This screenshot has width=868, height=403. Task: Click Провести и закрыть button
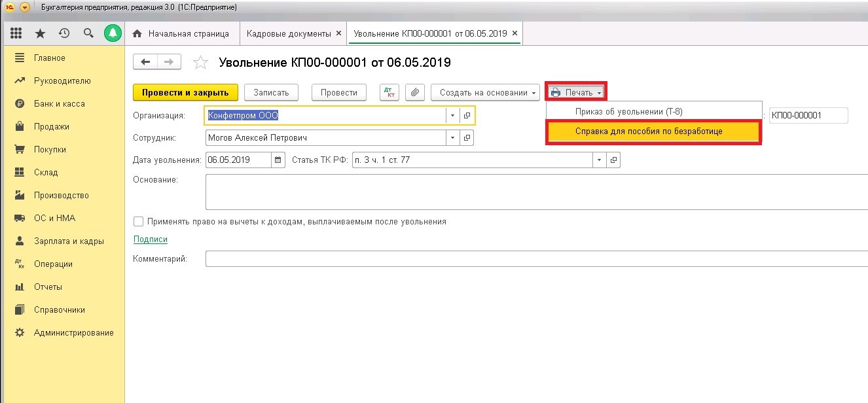[x=185, y=92]
